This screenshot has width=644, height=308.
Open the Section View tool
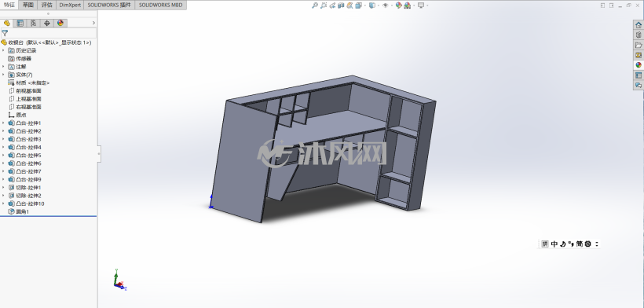point(341,5)
